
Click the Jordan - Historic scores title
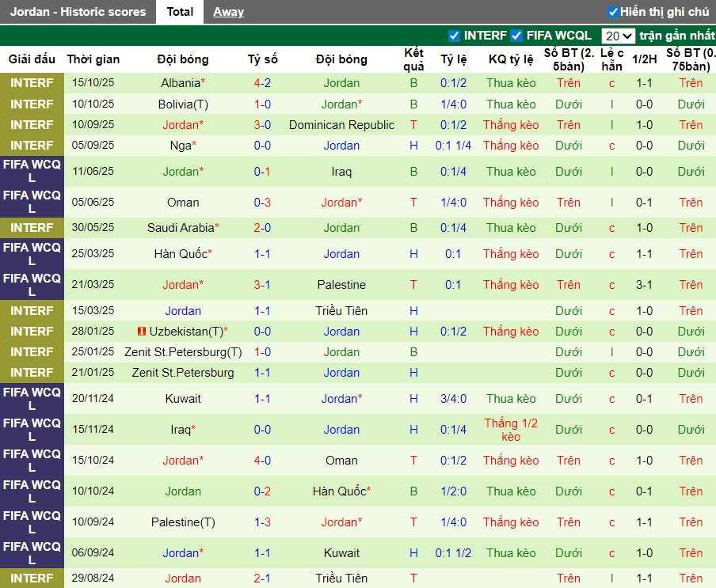[78, 12]
